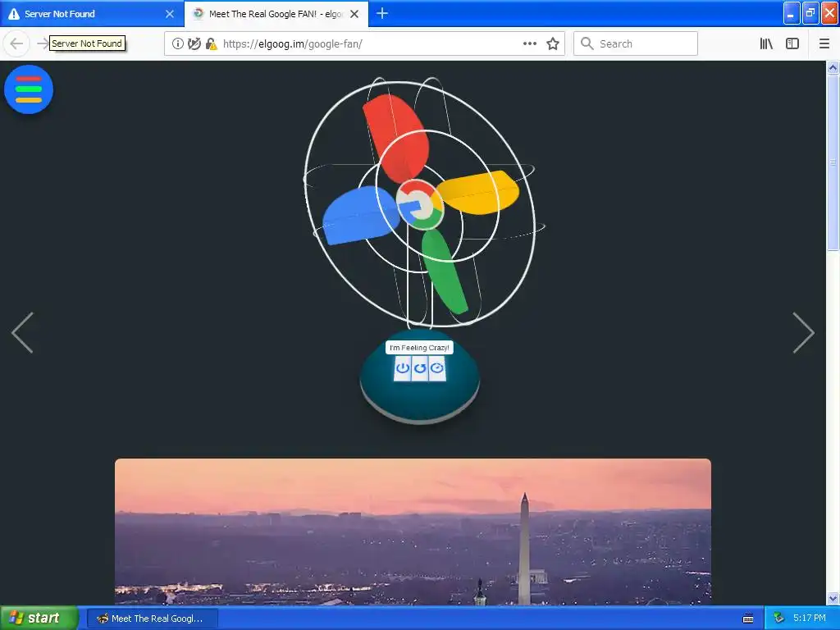Screen dimensions: 840x630
Task: Toggle the sidebar view icon
Action: point(792,44)
